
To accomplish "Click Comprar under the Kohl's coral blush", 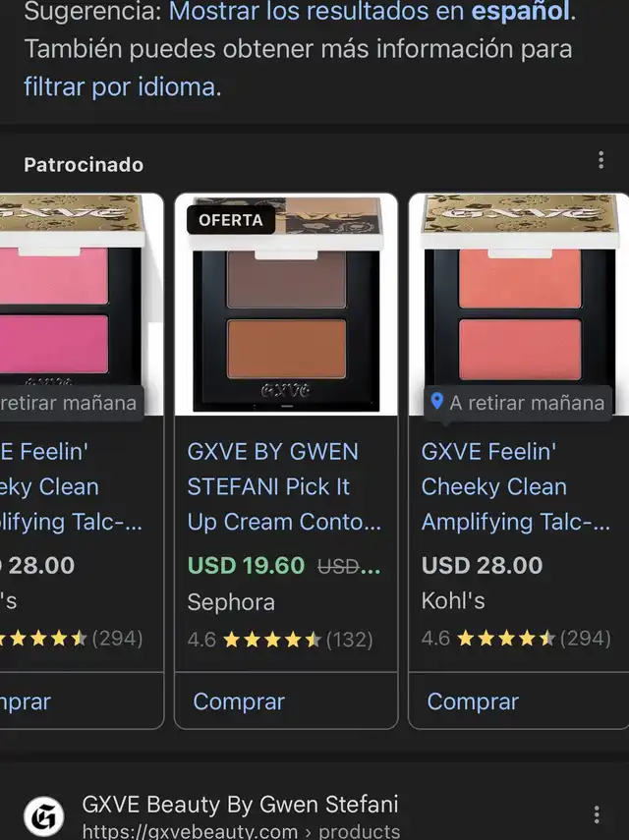I will point(473,701).
